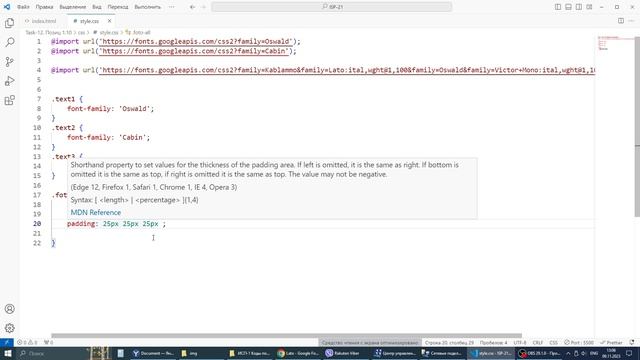Click the CSS language mode selector

[553, 342]
